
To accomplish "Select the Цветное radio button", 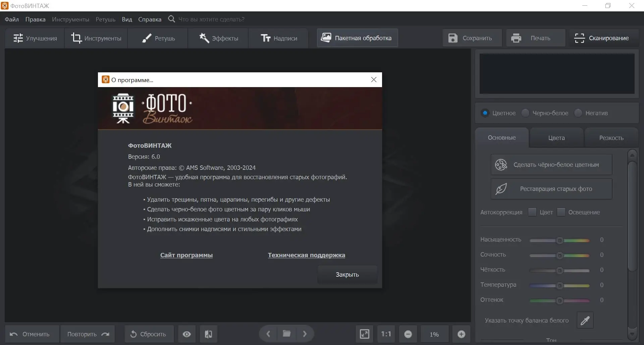I will tap(485, 113).
